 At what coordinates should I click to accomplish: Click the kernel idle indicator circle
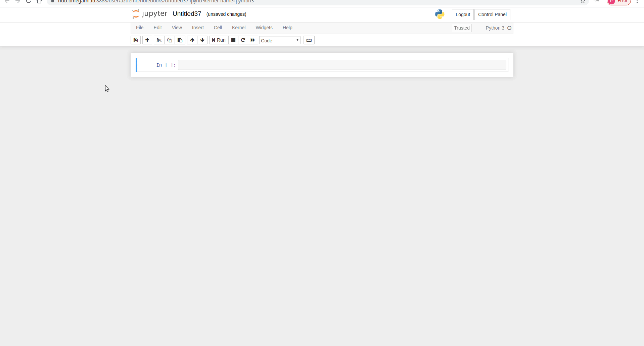coord(509,28)
